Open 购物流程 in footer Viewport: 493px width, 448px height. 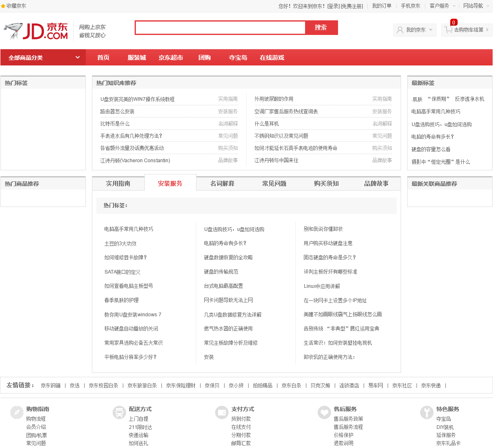pos(36,419)
